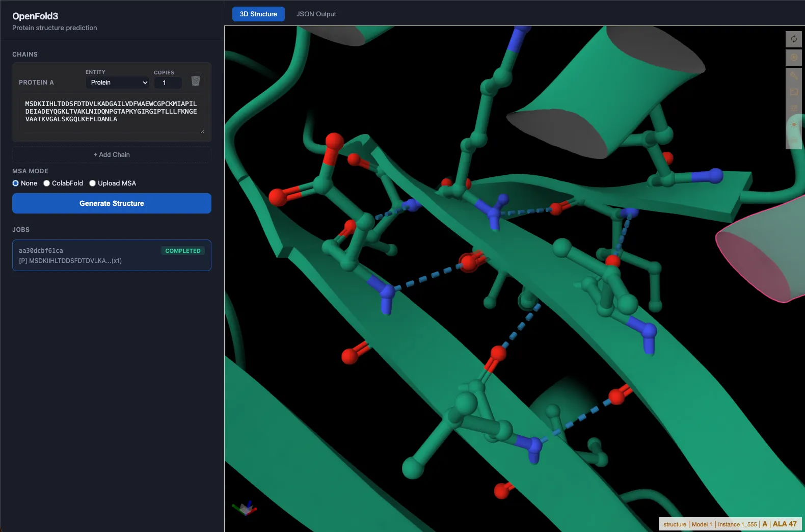Click the 'Instance 1_555' status label

click(x=737, y=524)
